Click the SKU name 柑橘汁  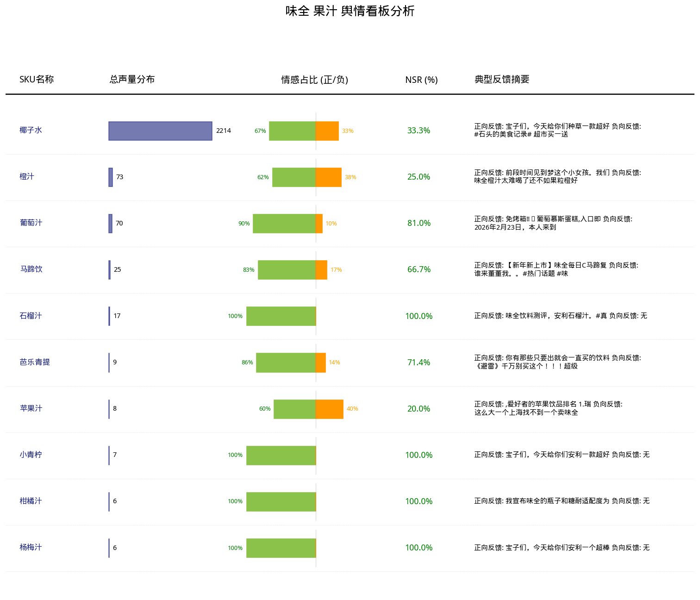click(31, 501)
